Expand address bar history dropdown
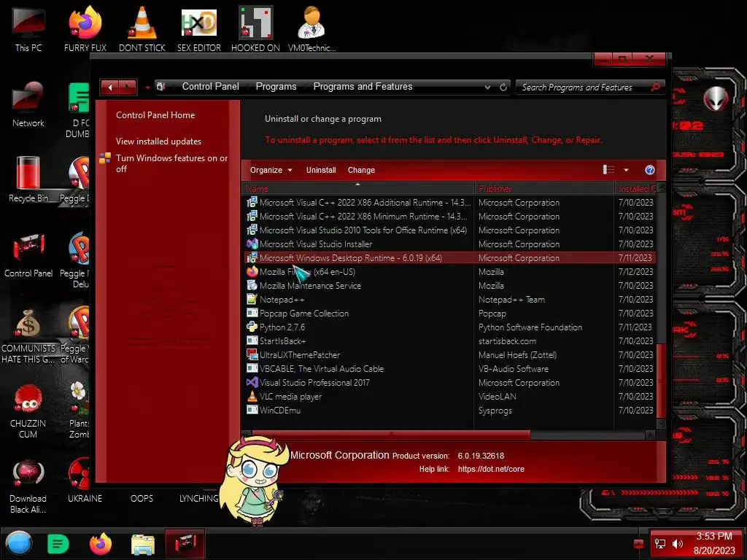The image size is (747, 560). pos(487,87)
